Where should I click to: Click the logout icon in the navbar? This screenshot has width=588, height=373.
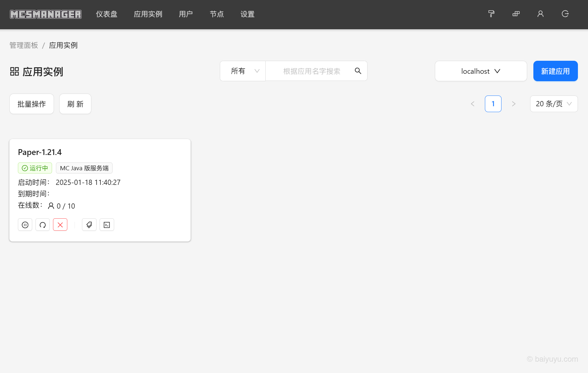click(x=565, y=14)
